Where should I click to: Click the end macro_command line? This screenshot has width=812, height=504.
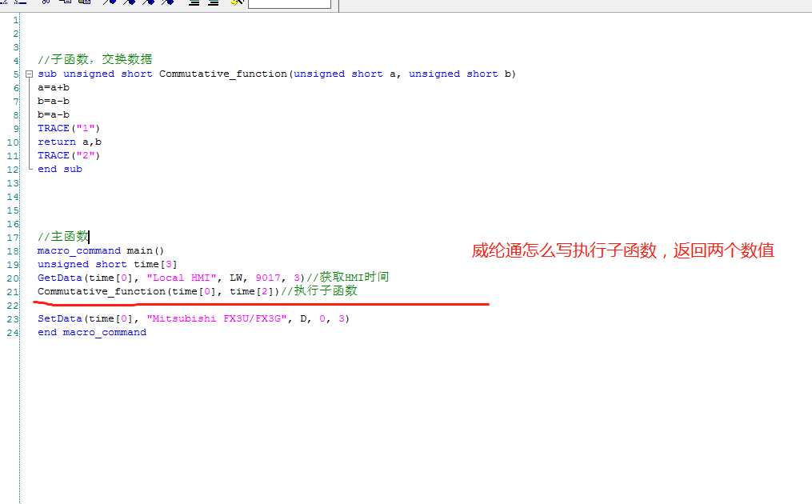91,332
